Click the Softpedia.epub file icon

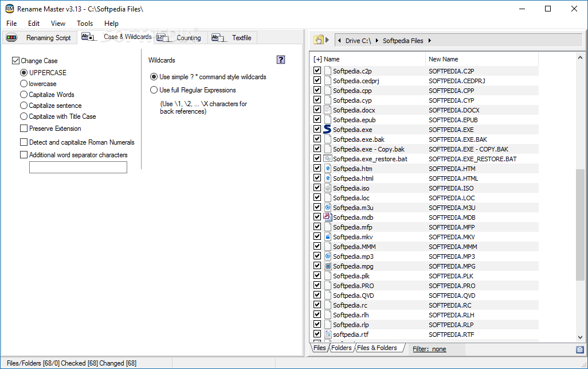pyautogui.click(x=328, y=119)
